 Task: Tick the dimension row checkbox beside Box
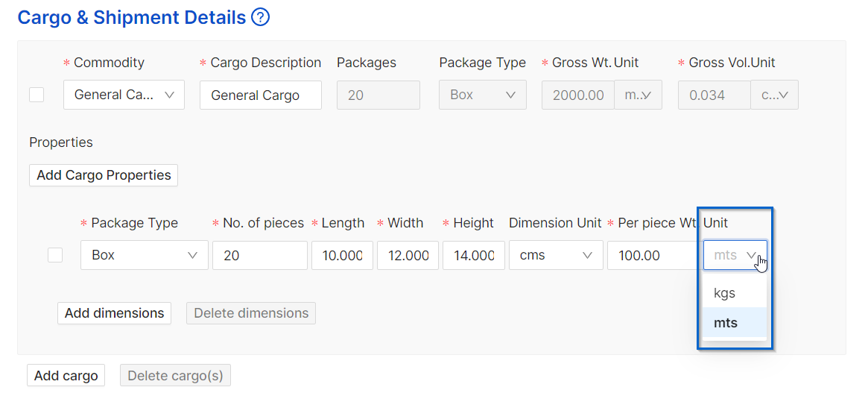click(55, 255)
